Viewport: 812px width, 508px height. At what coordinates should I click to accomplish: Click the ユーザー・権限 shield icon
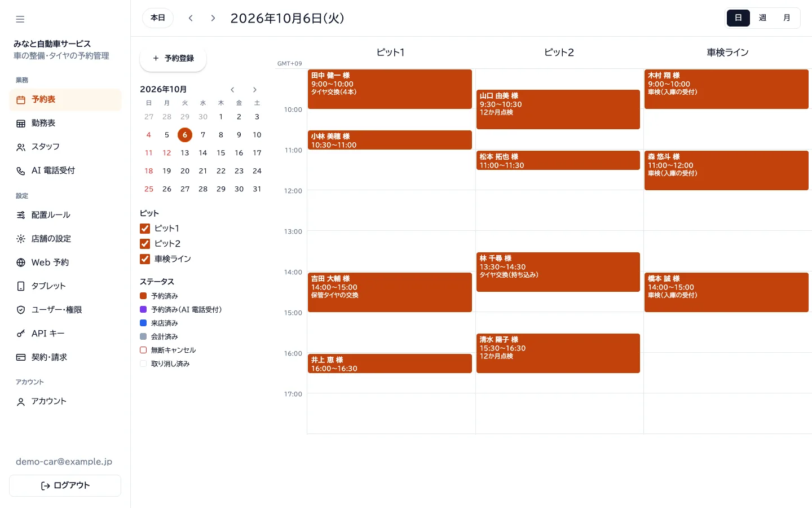(21, 310)
